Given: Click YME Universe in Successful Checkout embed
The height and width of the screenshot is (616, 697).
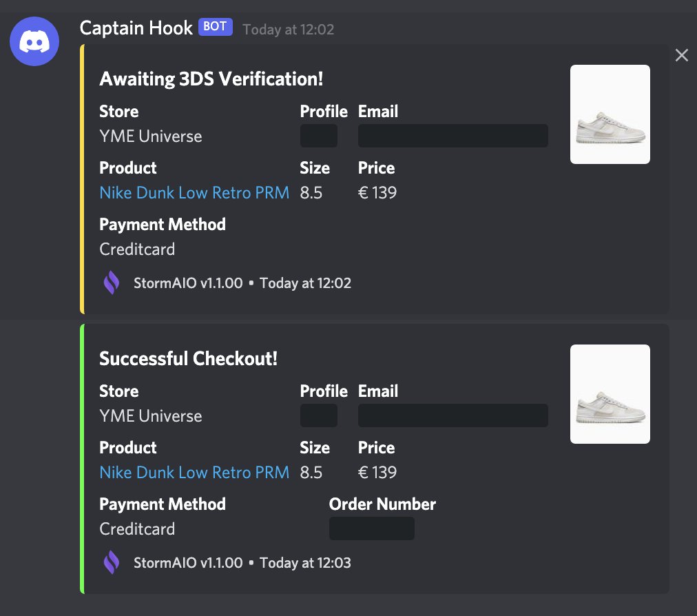Looking at the screenshot, I should (151, 416).
